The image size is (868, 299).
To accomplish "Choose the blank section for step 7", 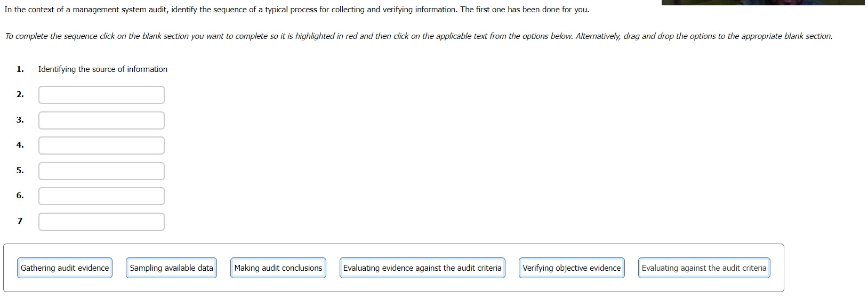I will [101, 222].
